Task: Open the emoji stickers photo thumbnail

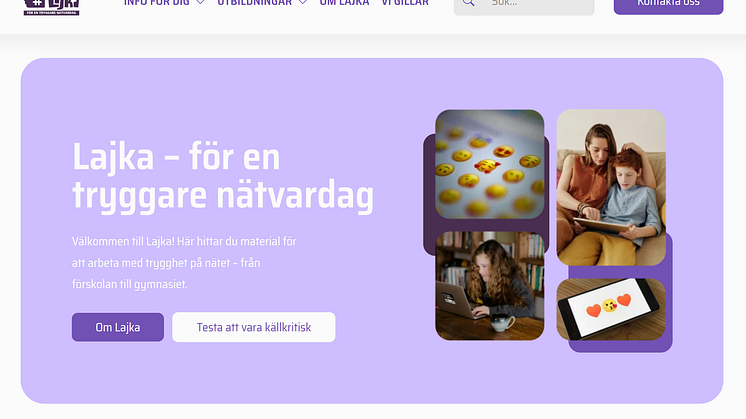Action: click(x=490, y=164)
